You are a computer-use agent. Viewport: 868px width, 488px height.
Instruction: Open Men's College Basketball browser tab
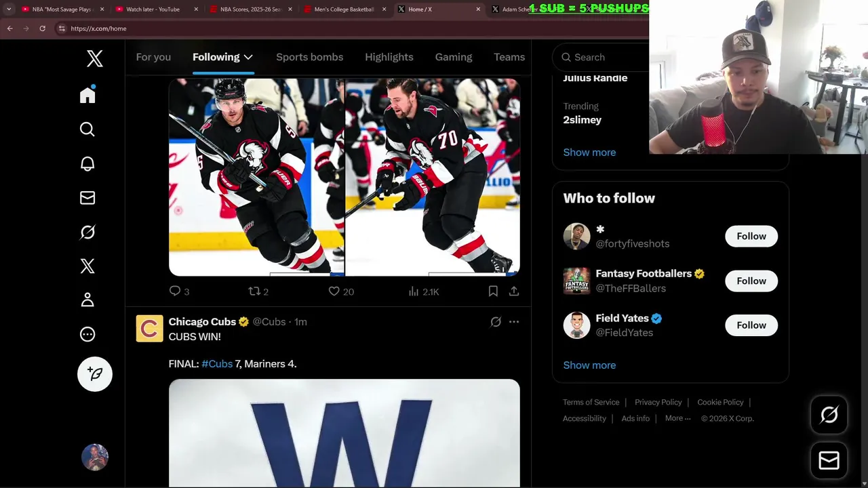(344, 9)
